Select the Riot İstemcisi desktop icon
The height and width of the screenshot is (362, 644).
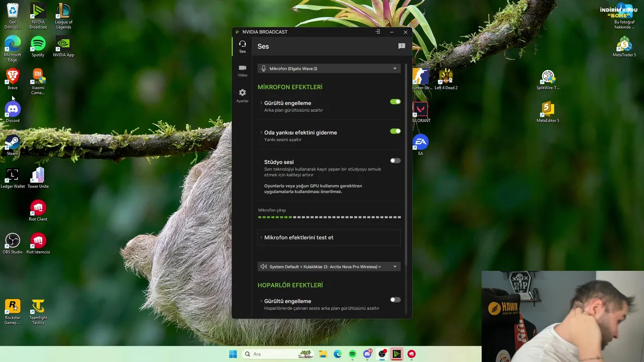coord(38,244)
